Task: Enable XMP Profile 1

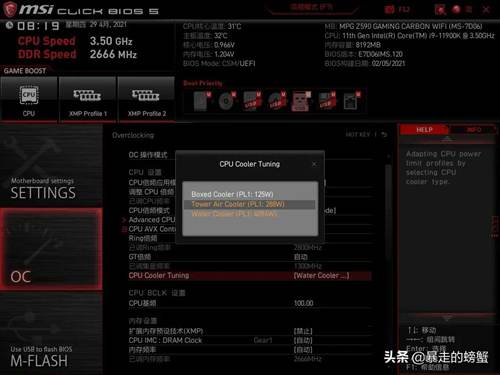Action: click(87, 99)
